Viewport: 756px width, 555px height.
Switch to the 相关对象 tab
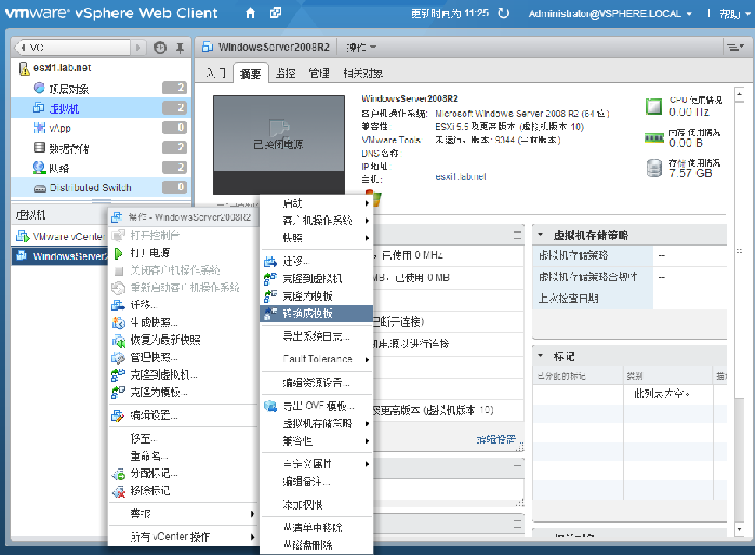point(363,72)
